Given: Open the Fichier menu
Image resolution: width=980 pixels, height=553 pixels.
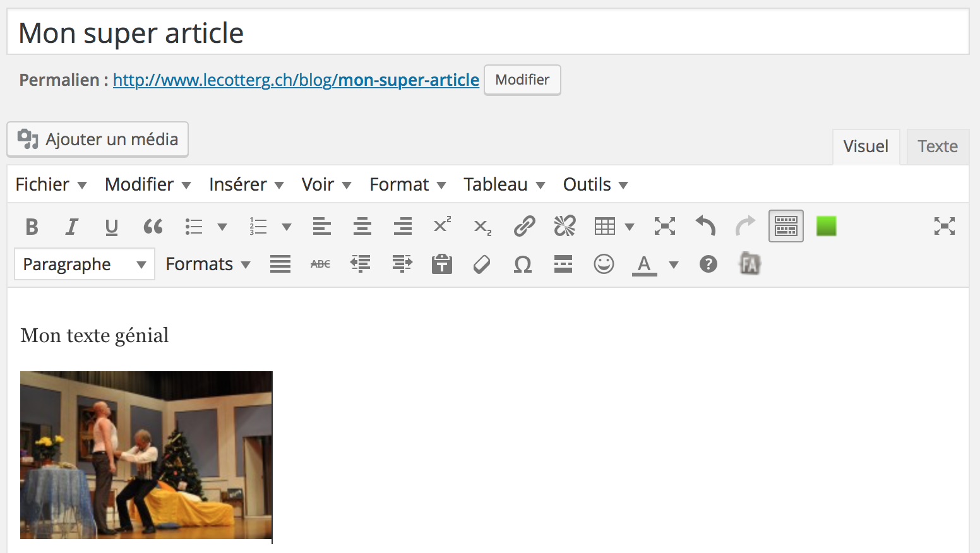Looking at the screenshot, I should pyautogui.click(x=51, y=184).
